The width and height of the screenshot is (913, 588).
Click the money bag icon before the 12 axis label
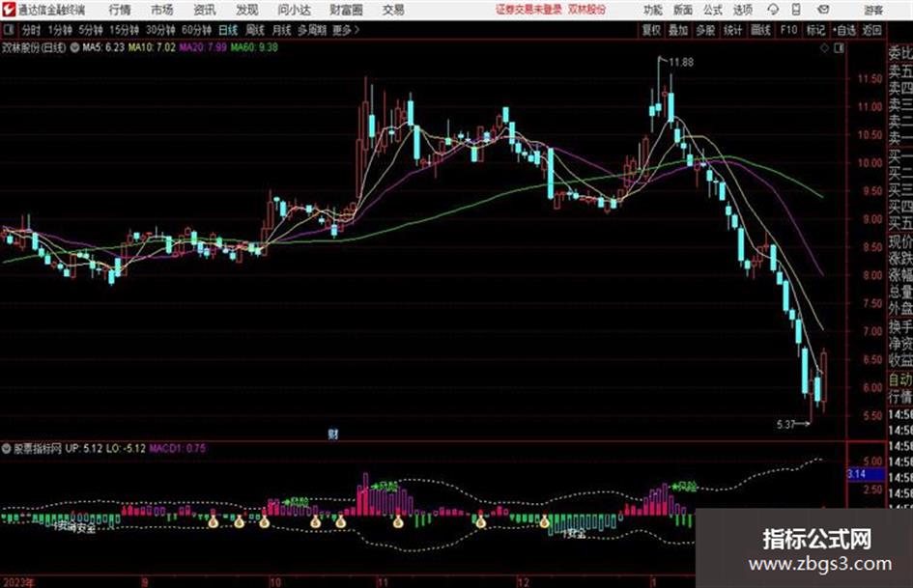pyautogui.click(x=480, y=521)
